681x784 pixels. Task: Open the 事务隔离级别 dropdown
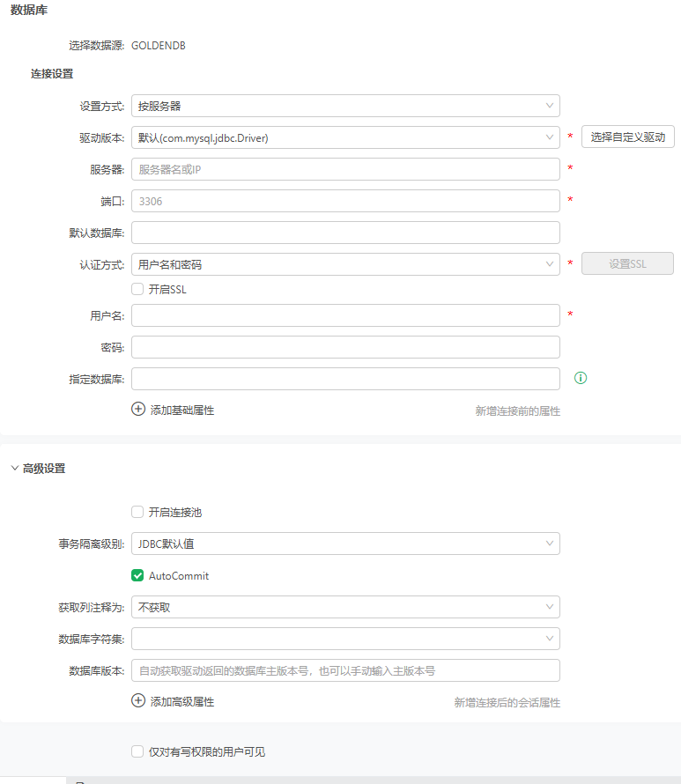coord(345,544)
